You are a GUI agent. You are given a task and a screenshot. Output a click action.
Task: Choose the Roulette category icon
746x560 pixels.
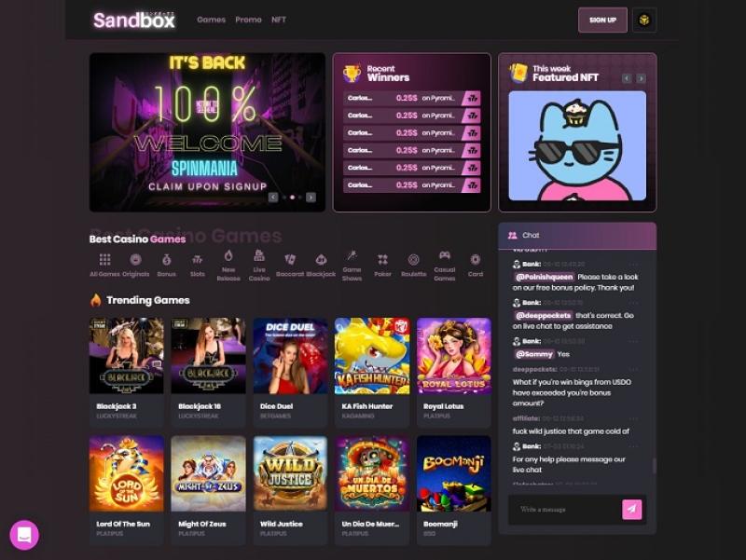(413, 260)
